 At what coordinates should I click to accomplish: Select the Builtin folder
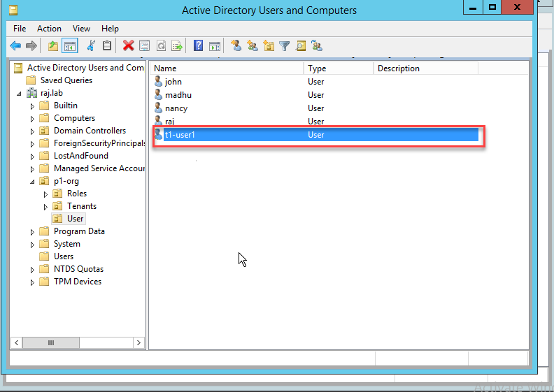[x=65, y=106]
